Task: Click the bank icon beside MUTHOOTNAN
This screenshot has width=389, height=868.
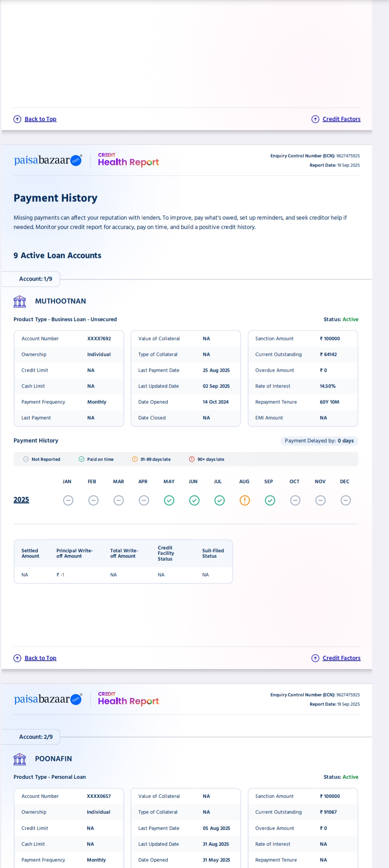Action: coord(20,301)
